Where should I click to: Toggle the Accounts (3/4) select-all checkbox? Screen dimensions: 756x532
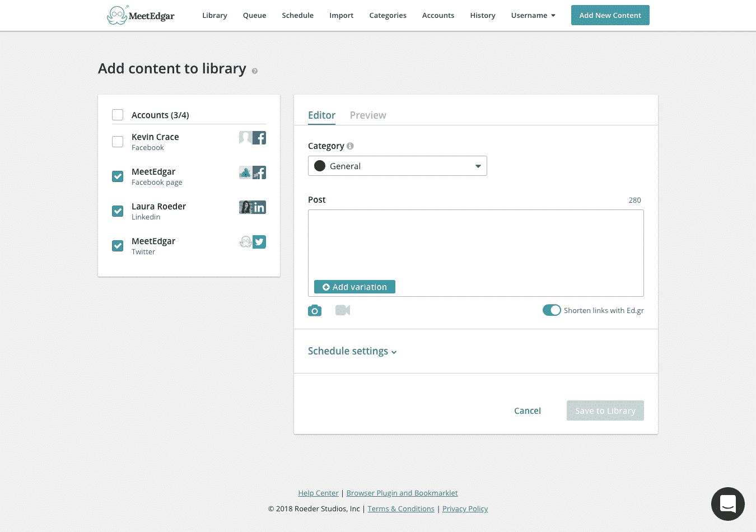click(x=118, y=115)
